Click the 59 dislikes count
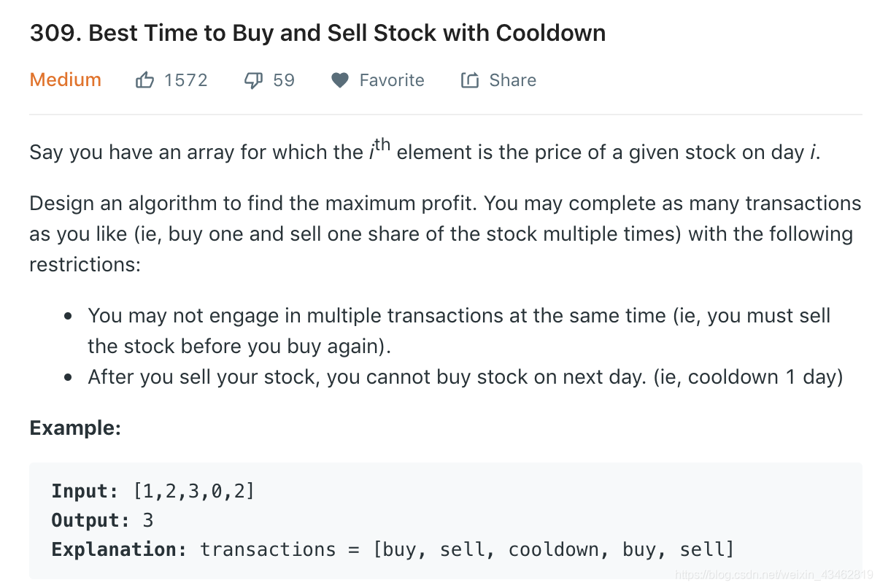The image size is (880, 588). point(284,80)
